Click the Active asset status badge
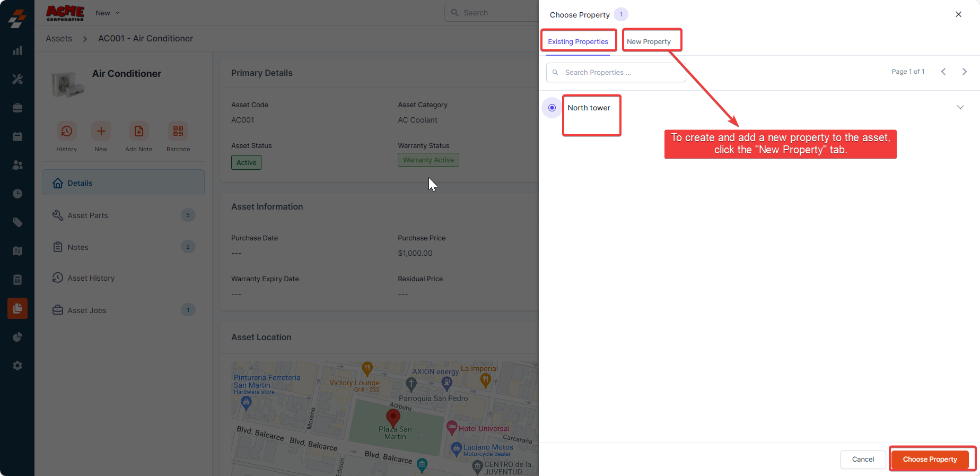The height and width of the screenshot is (476, 980). click(246, 162)
